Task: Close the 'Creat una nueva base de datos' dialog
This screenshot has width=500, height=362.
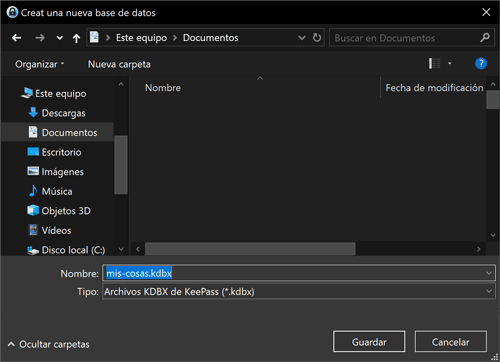Action: [486, 12]
